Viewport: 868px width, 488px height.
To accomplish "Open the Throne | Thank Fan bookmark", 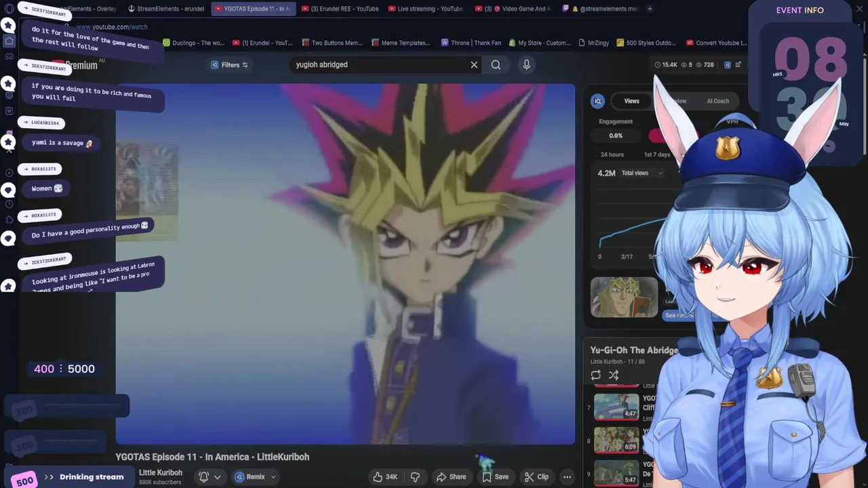I will pyautogui.click(x=471, y=43).
